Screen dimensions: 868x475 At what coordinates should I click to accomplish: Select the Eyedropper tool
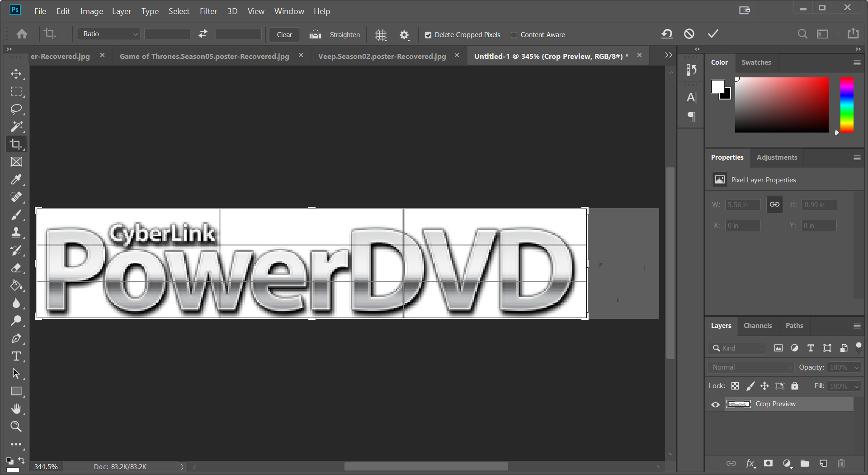click(16, 180)
